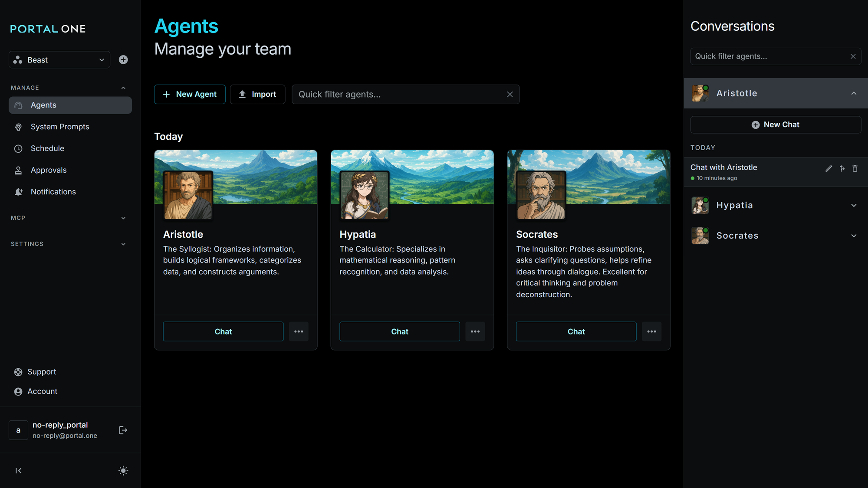Click Socrates' avatar thumbnail on card
868x488 pixels.
pos(541,195)
